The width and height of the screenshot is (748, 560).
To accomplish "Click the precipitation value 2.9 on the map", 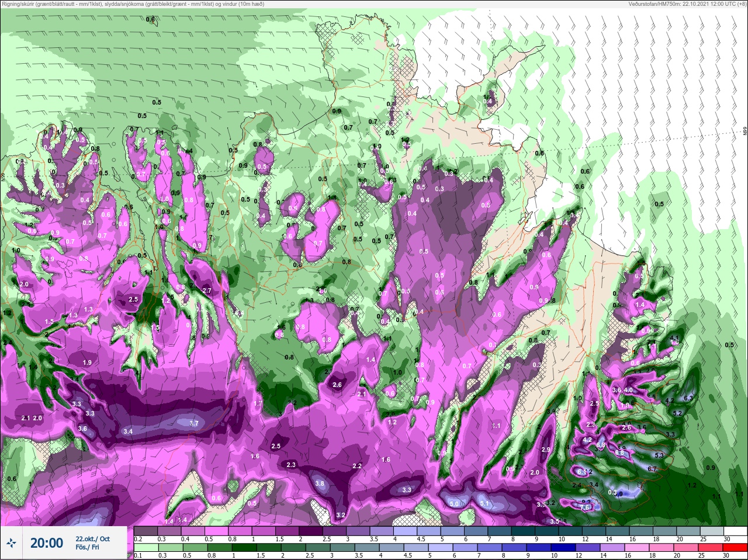I will click(546, 450).
